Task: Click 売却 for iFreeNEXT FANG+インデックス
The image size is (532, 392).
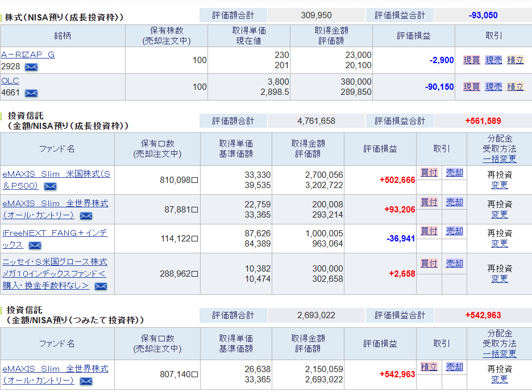Action: [454, 231]
